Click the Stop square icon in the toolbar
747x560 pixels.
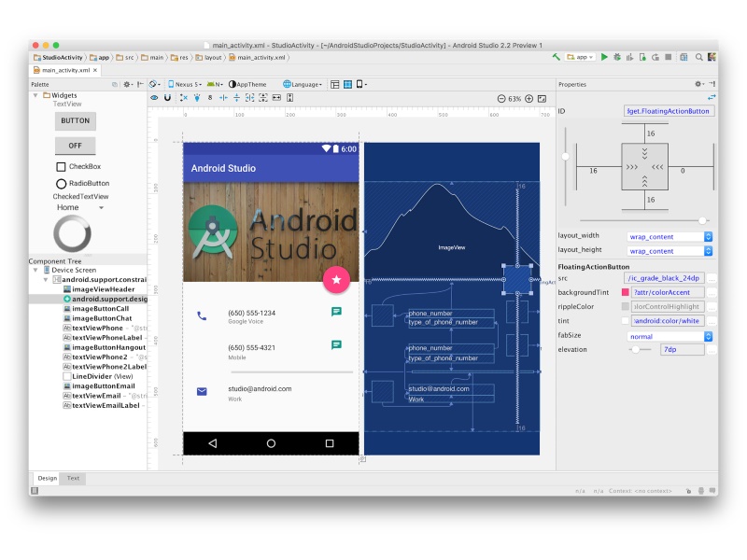click(669, 57)
